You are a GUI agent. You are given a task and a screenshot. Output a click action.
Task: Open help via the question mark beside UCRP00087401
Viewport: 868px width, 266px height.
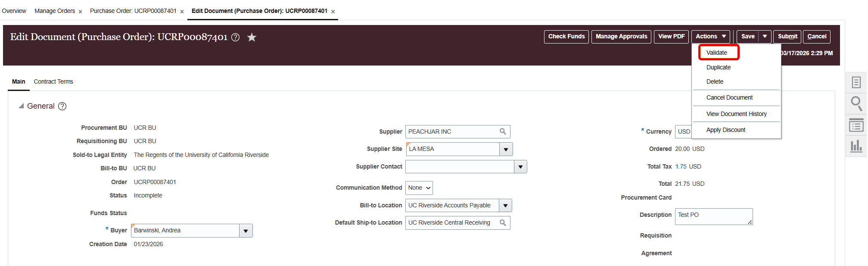(235, 38)
